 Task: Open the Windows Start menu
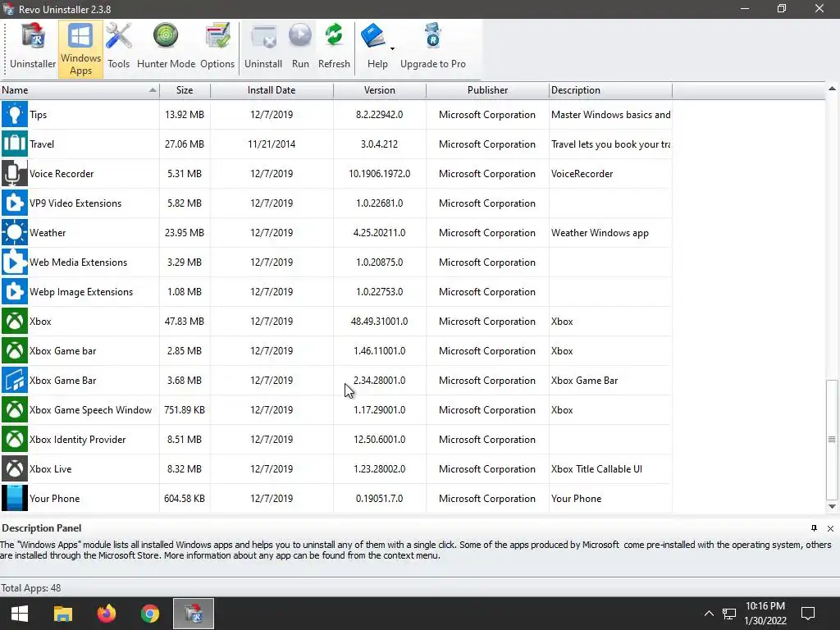coord(20,614)
